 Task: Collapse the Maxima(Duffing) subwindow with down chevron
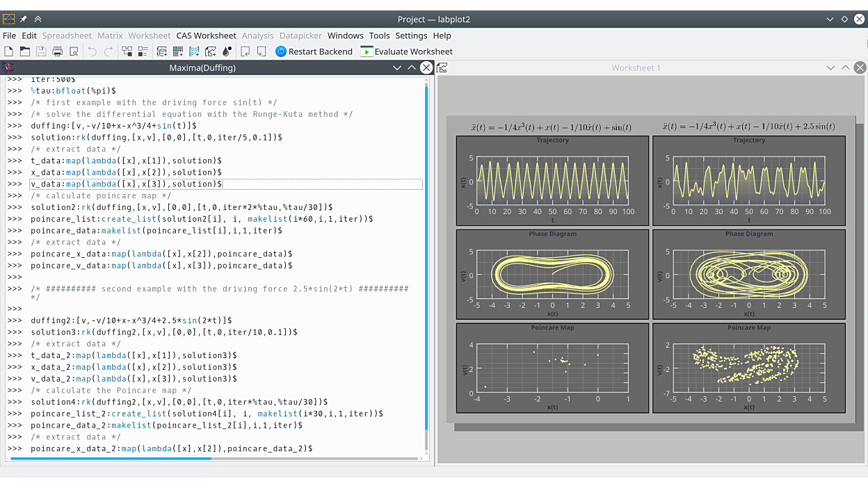tap(397, 67)
